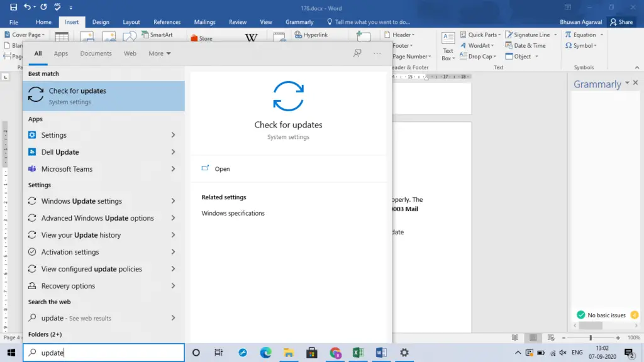Expand Microsoft Teams result arrow

tap(174, 168)
